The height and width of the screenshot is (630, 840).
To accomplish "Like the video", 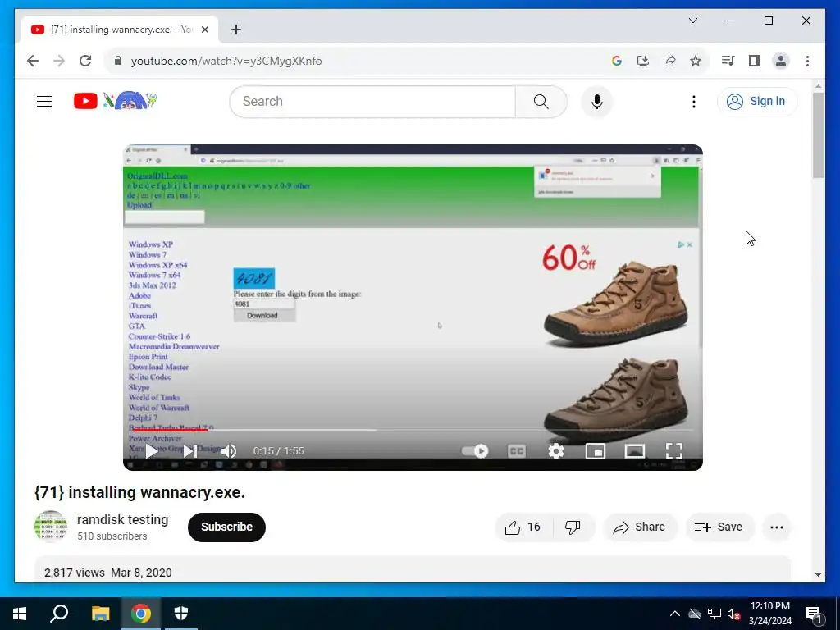I will [x=523, y=527].
